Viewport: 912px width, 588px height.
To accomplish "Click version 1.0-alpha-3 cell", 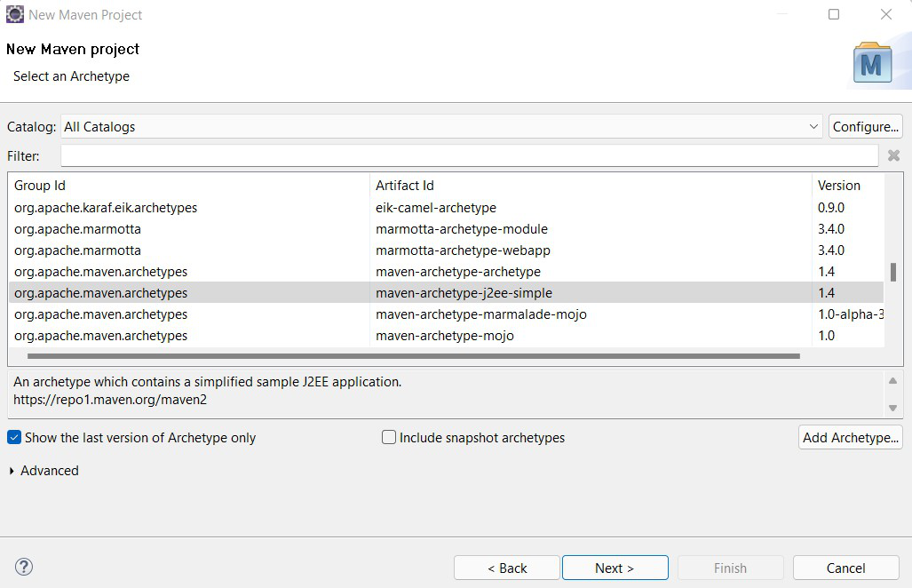I will (x=851, y=314).
